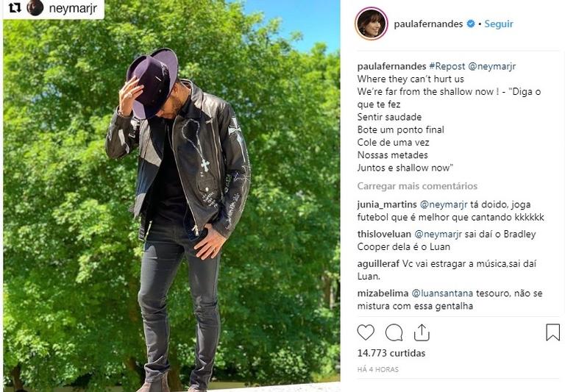Viewport: 565px width, 392px height.
Task: Like the post with the heart icon
Action: (366, 332)
